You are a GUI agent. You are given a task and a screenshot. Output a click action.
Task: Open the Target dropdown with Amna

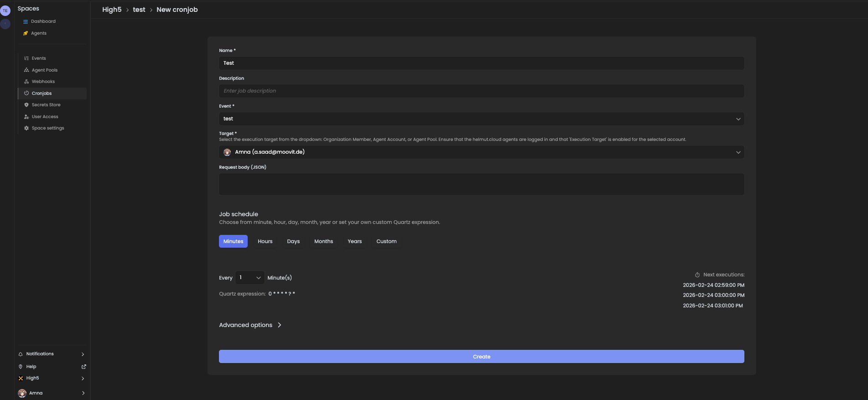(x=481, y=152)
